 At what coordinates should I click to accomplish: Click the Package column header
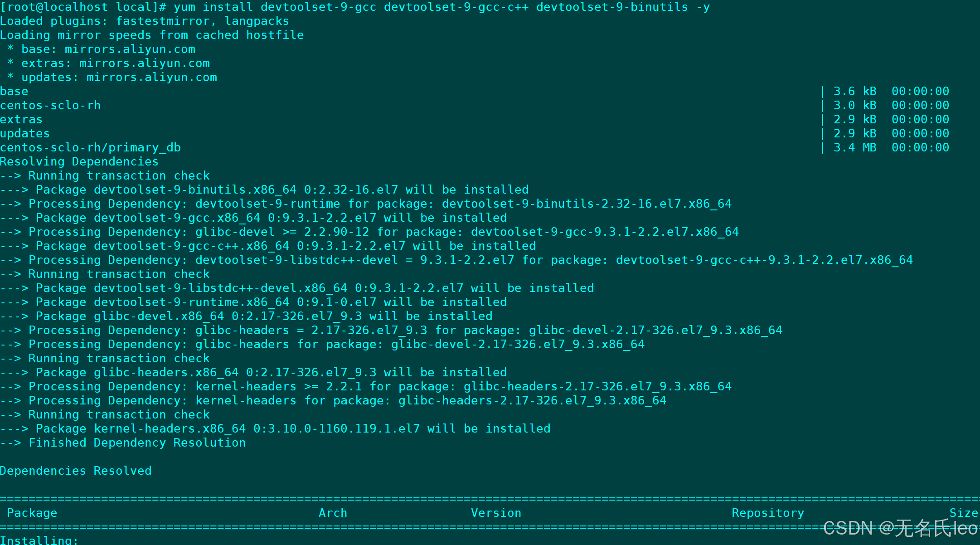point(32,512)
